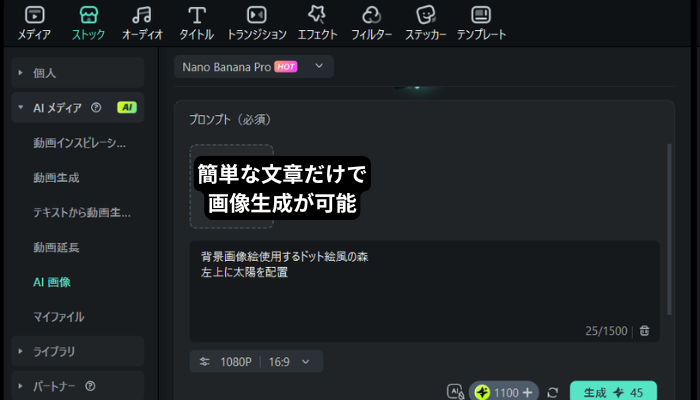Open the エフェクト (Effects) panel
700x400 pixels.
coord(317,22)
